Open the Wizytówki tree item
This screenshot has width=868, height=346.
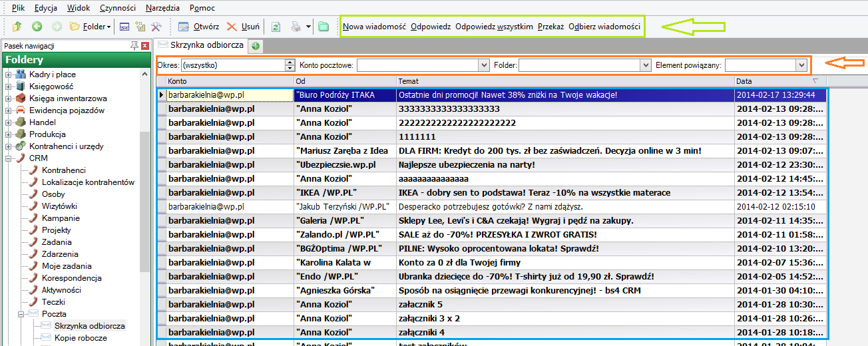(x=59, y=206)
